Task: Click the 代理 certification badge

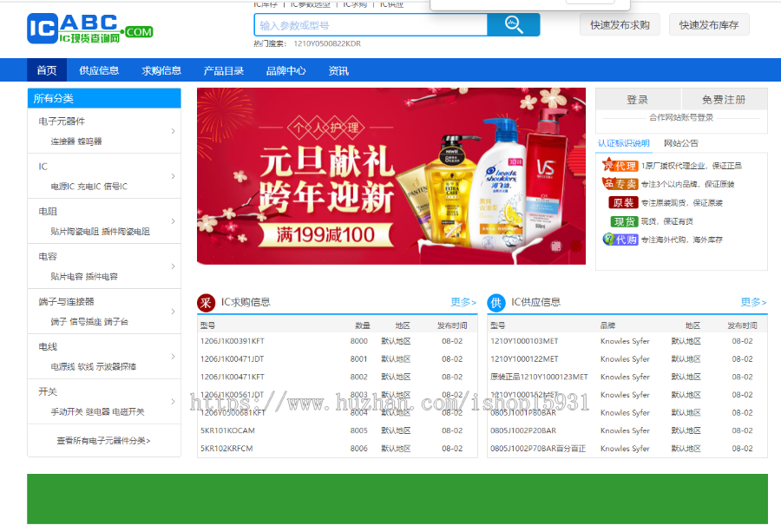Action: pos(620,166)
